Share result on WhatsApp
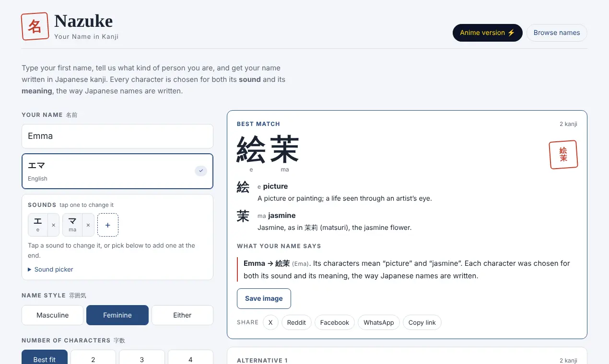The width and height of the screenshot is (609, 364). coord(379,322)
